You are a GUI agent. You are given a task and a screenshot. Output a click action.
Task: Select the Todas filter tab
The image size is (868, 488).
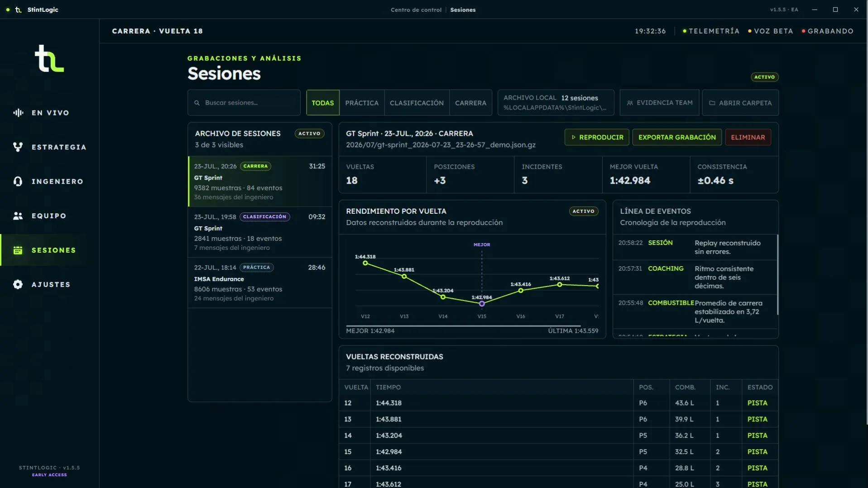[322, 103]
